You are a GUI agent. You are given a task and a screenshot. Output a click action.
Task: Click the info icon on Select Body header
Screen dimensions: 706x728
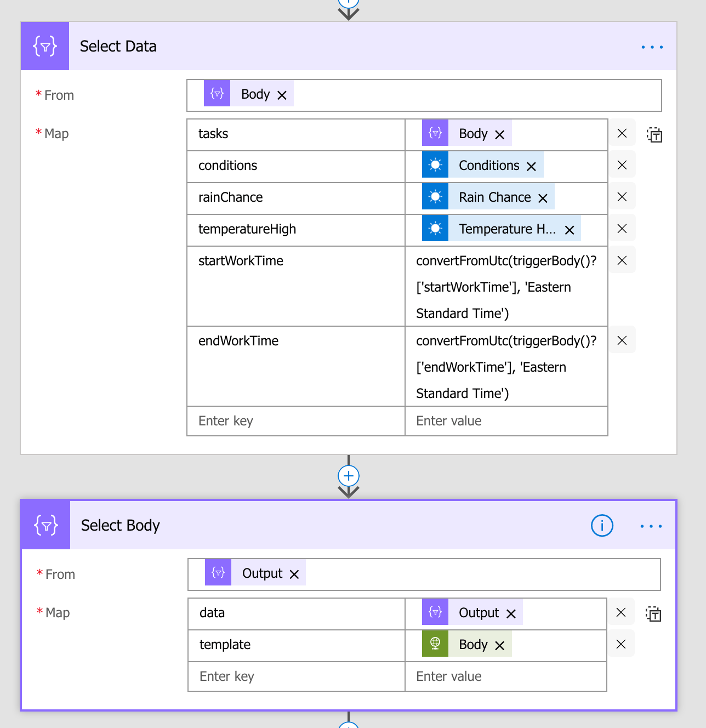click(601, 525)
